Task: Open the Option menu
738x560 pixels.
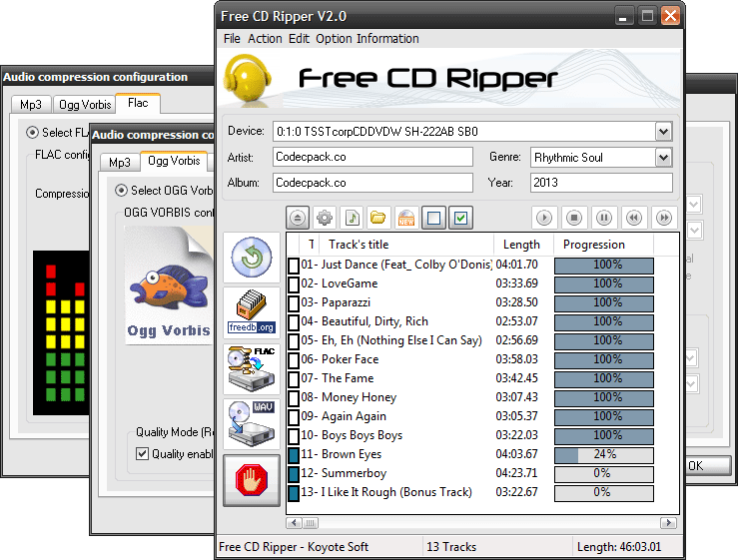Action: pyautogui.click(x=334, y=39)
